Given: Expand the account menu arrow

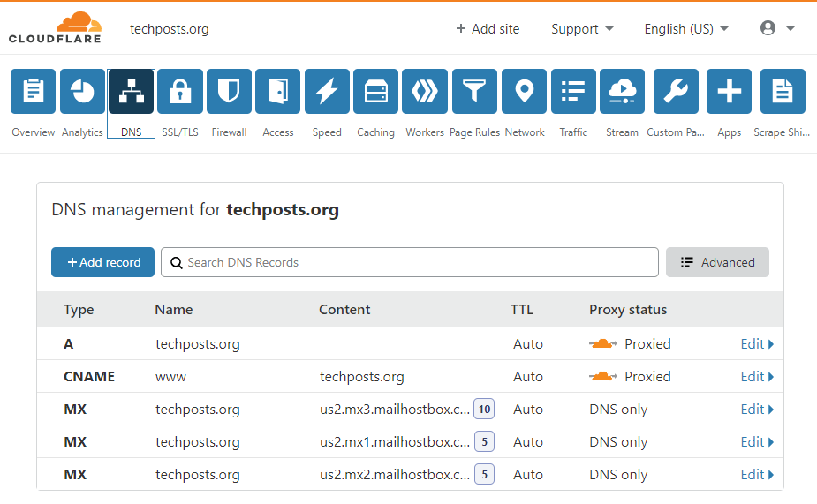Looking at the screenshot, I should 791,28.
